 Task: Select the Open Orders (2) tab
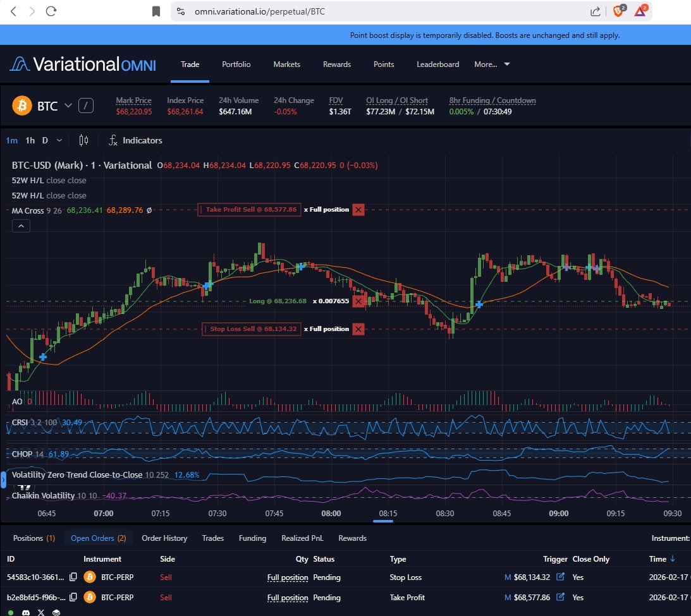[98, 538]
